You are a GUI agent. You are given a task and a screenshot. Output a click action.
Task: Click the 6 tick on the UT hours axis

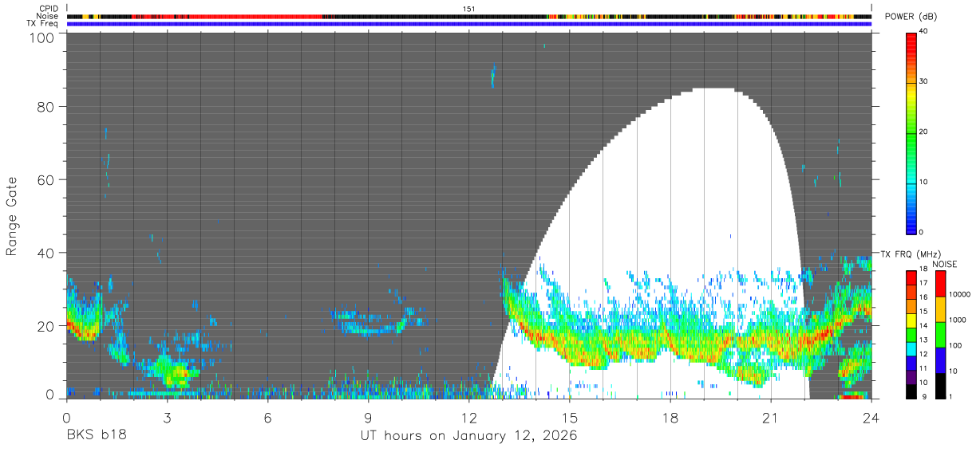click(267, 416)
